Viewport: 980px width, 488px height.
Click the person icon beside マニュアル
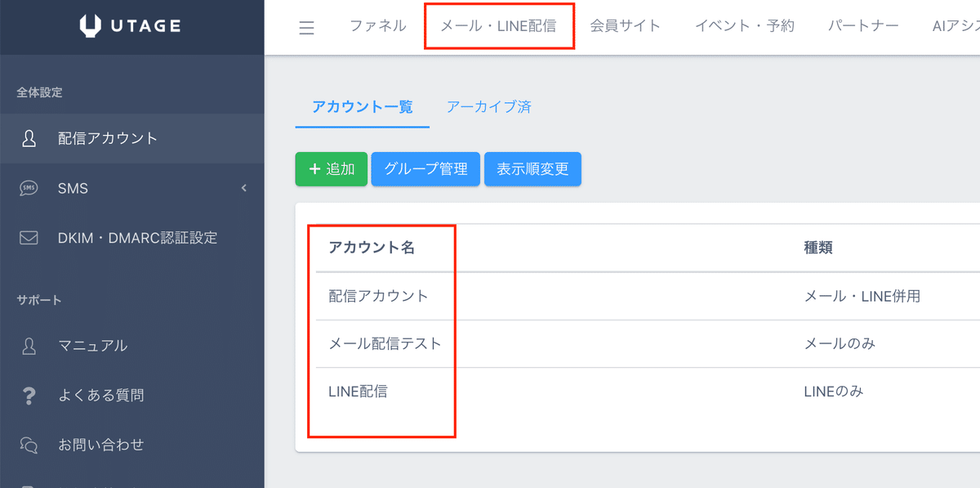tap(29, 346)
